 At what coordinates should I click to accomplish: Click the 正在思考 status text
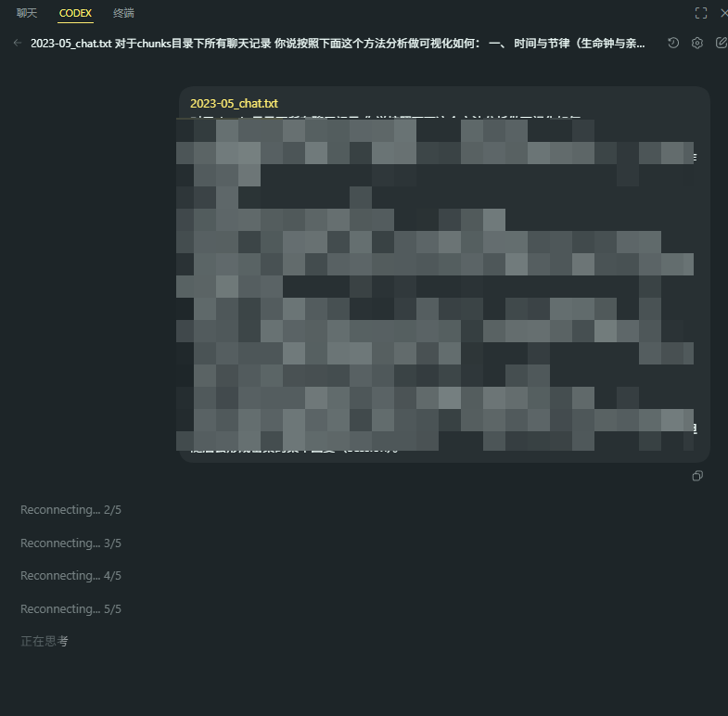pyautogui.click(x=45, y=641)
